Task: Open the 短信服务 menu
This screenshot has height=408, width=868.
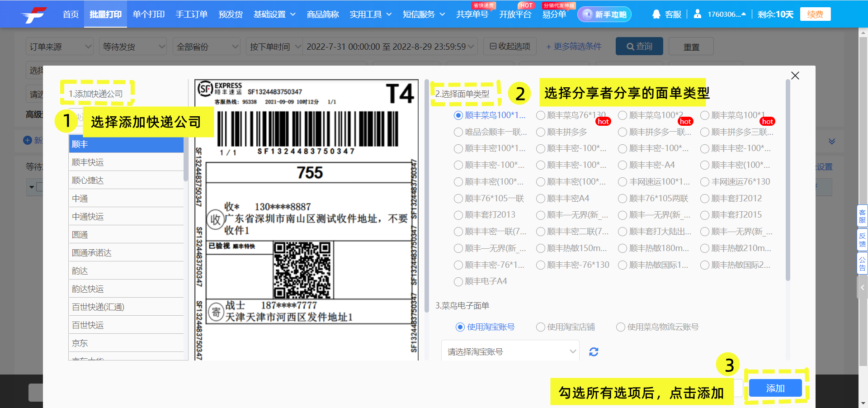Action: [420, 14]
